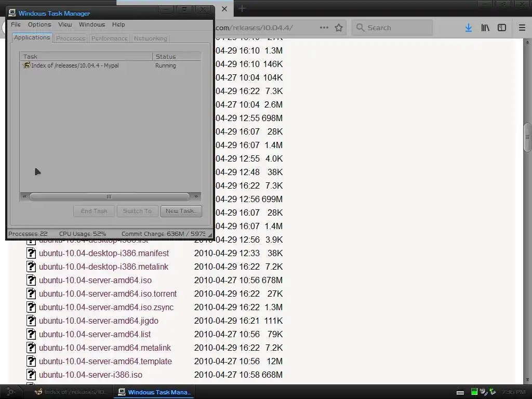Click the magnifier icon in the search box

(x=361, y=28)
